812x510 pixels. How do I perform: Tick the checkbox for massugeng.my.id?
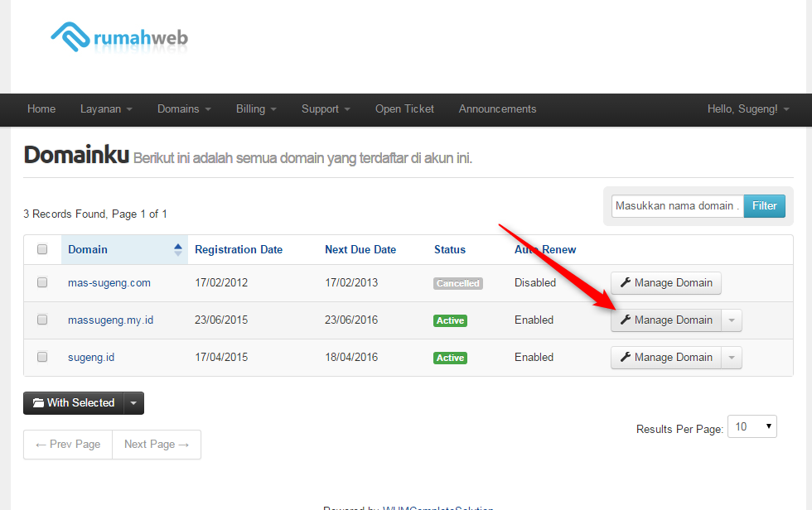click(42, 320)
